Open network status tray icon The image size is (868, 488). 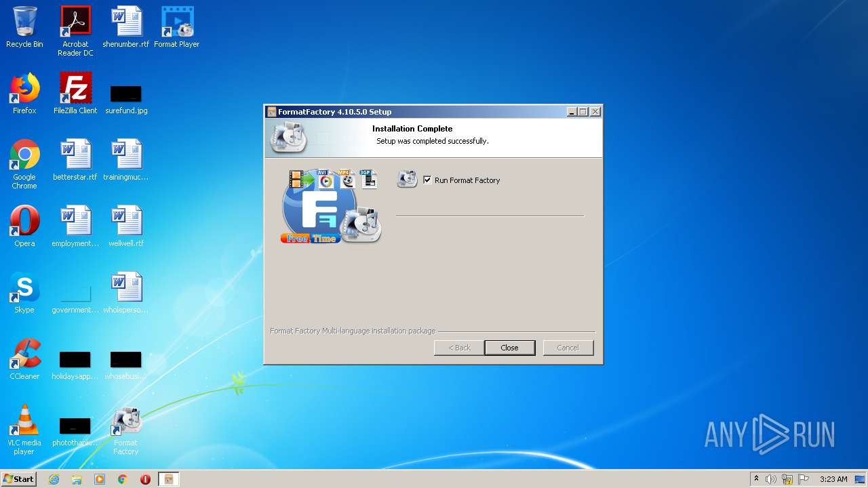click(787, 479)
